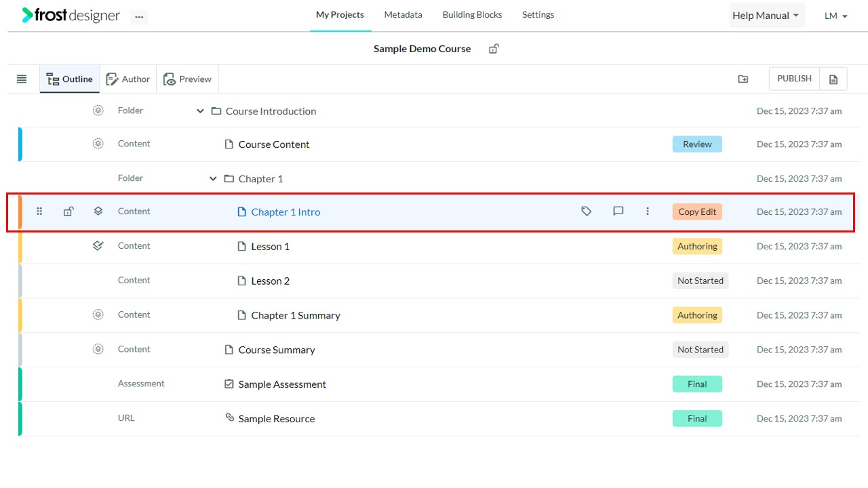
Task: Open the three-dot menu for Chapter 1 Intro
Action: pyautogui.click(x=648, y=211)
